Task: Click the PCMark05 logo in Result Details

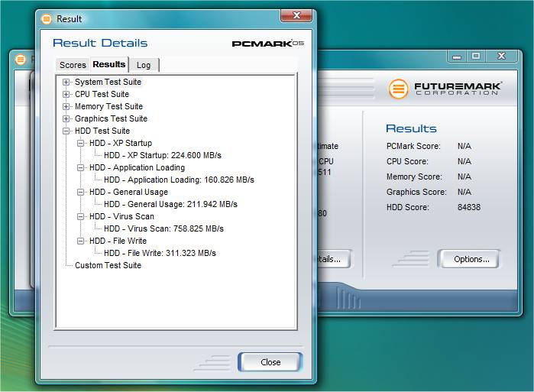Action: pyautogui.click(x=267, y=44)
